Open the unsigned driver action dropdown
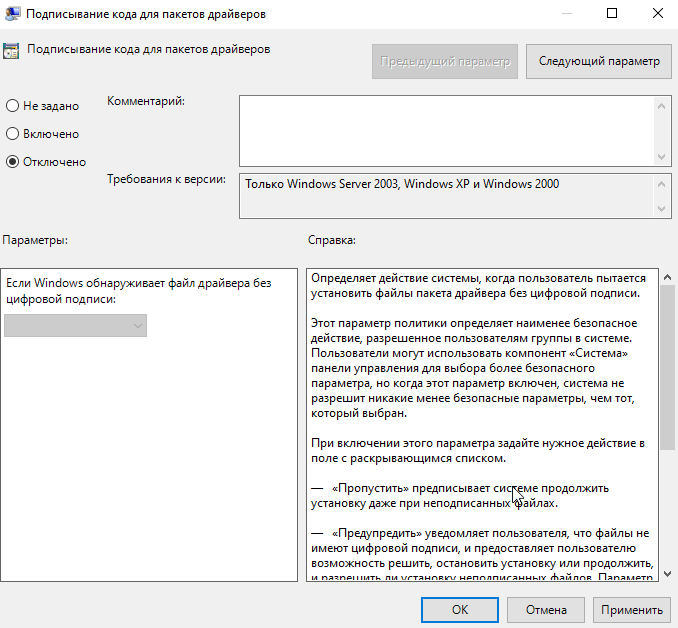This screenshot has width=678, height=628. coord(76,326)
